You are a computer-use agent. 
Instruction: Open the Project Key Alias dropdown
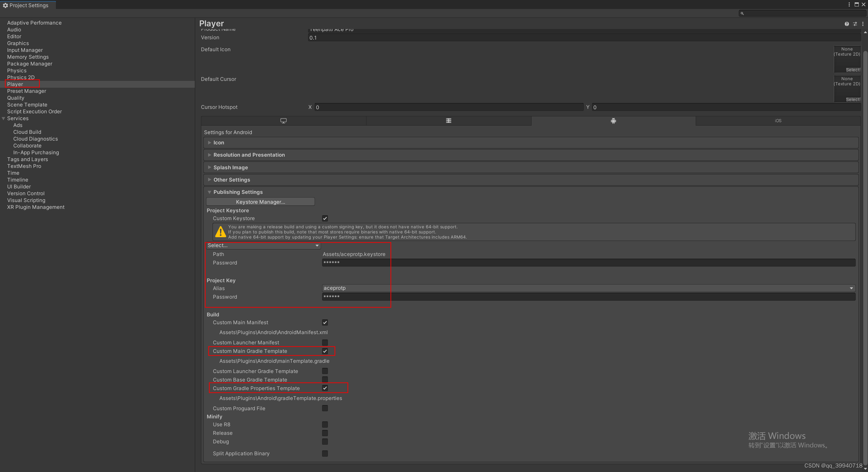click(589, 288)
